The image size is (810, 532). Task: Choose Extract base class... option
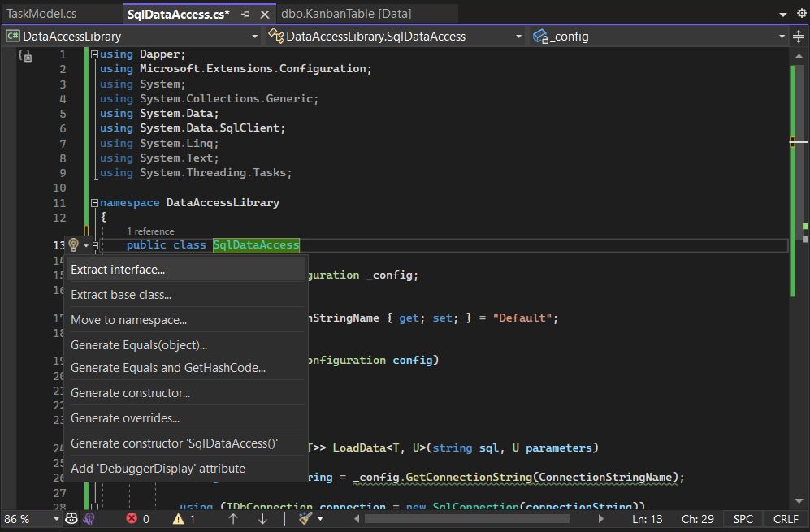(x=187, y=295)
